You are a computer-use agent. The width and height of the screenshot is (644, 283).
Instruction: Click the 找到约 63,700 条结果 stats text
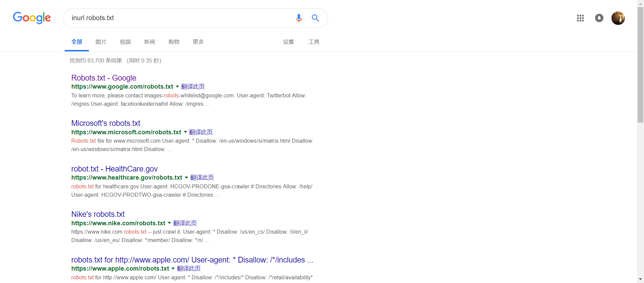point(96,60)
